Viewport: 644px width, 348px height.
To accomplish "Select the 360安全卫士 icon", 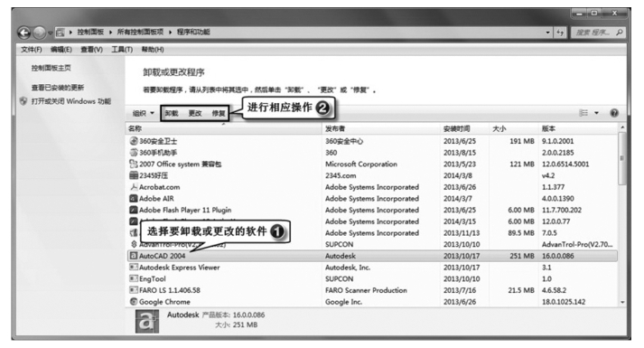I will [134, 141].
